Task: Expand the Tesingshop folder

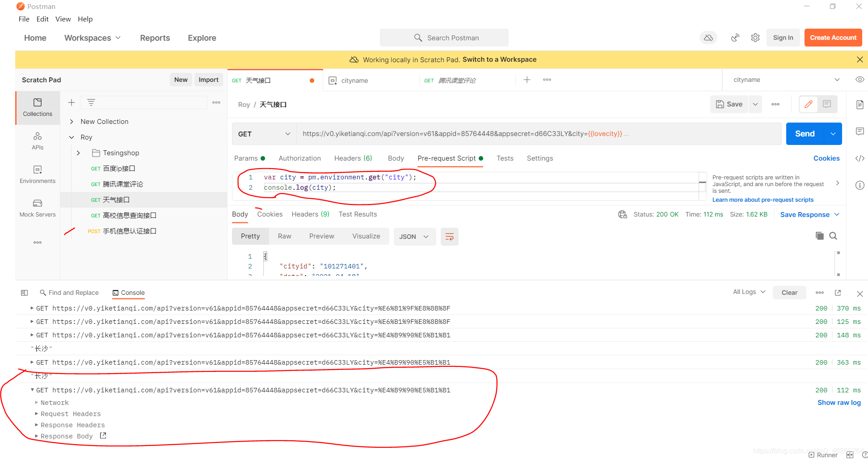Action: point(78,153)
